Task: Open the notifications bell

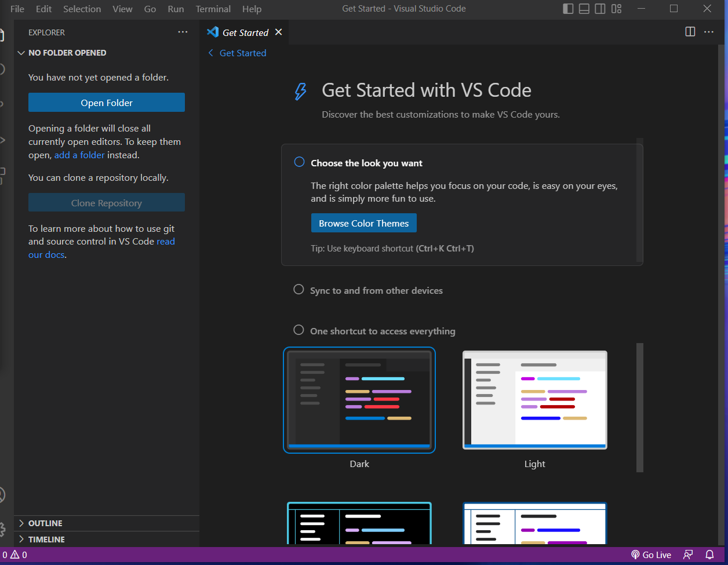Action: (709, 555)
